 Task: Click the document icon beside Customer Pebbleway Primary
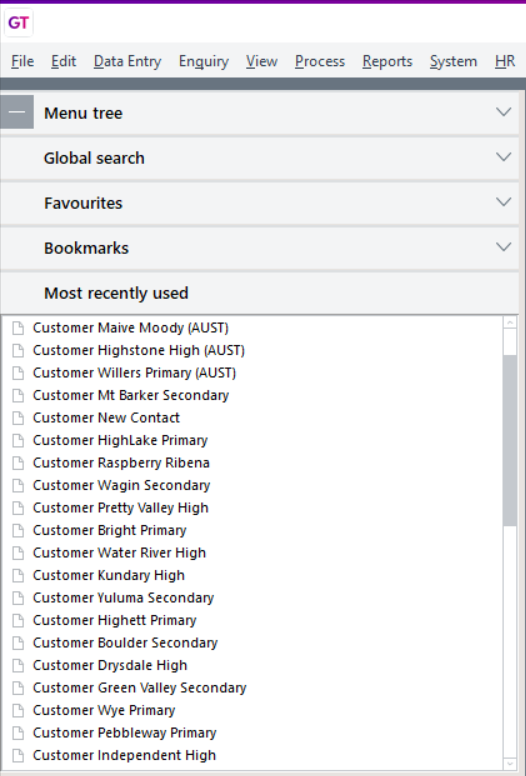(x=18, y=733)
